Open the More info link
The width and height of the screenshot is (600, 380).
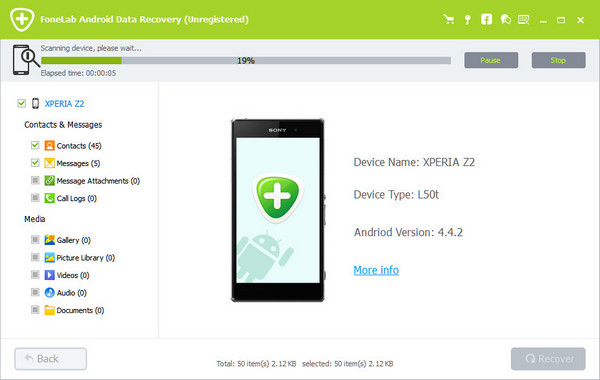pos(376,270)
